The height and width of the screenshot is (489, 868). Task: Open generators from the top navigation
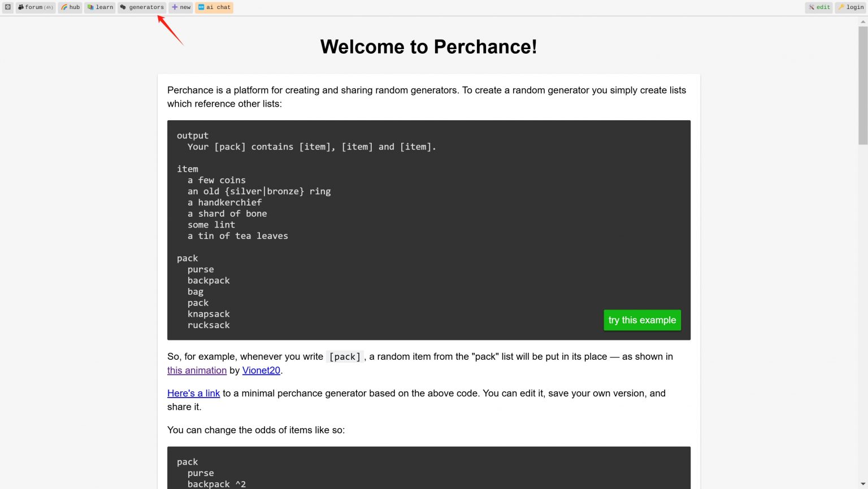pyautogui.click(x=142, y=7)
